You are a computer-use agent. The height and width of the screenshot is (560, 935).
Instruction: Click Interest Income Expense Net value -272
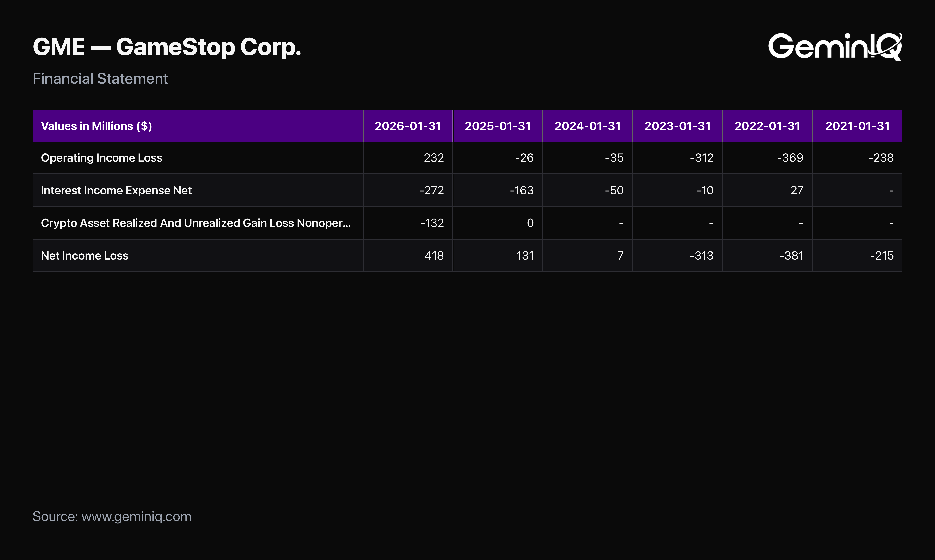(x=432, y=190)
